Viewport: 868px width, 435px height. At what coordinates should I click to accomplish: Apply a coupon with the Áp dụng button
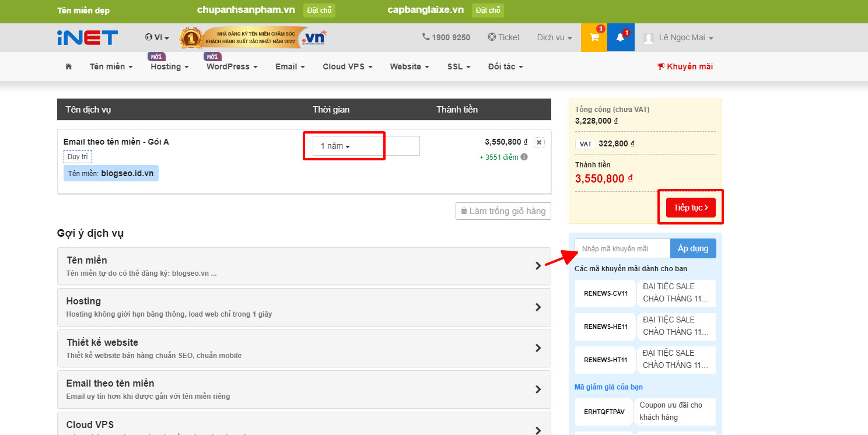[x=693, y=248]
